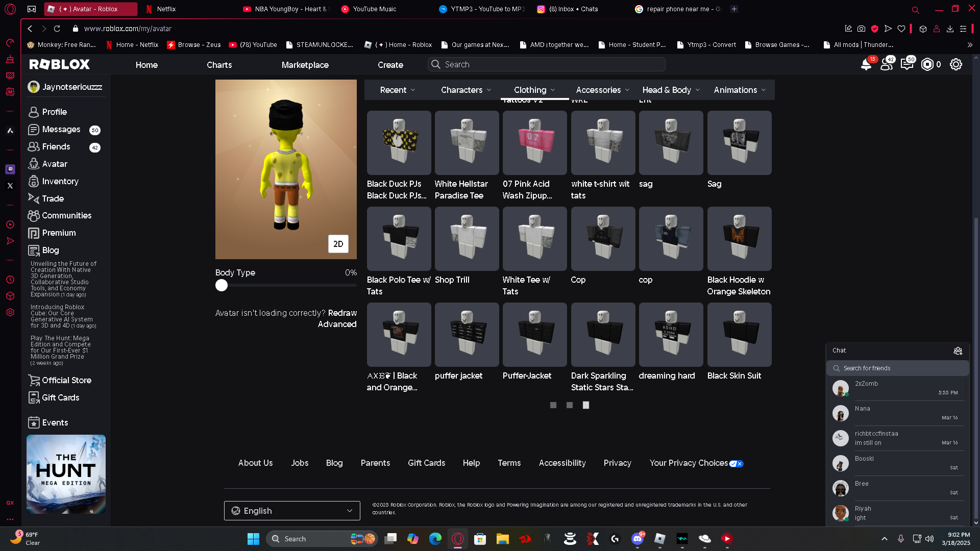This screenshot has width=980, height=551.
Task: Open friend requests icon in header
Action: (887, 64)
